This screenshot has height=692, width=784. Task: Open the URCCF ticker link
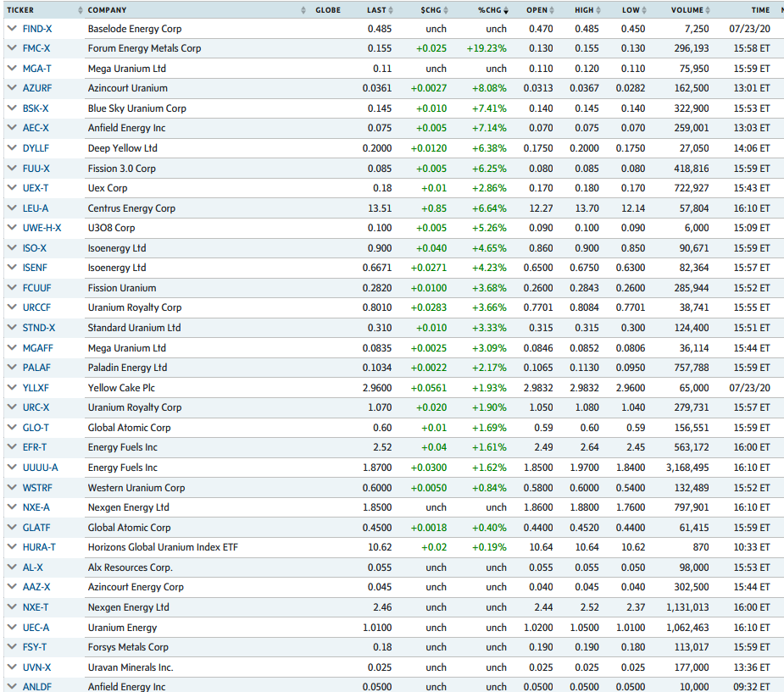click(36, 307)
